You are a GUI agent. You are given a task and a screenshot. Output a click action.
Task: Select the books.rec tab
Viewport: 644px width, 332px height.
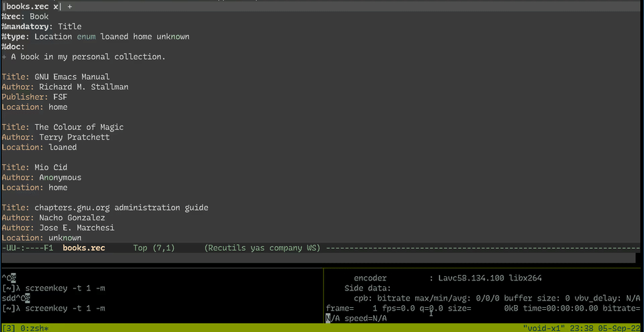[x=32, y=7]
